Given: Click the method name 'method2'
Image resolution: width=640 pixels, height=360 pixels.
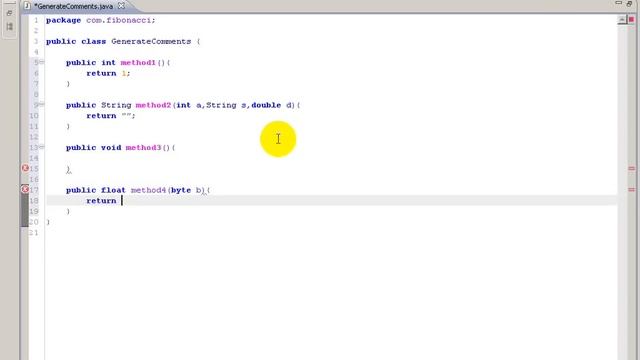Looking at the screenshot, I should point(153,105).
